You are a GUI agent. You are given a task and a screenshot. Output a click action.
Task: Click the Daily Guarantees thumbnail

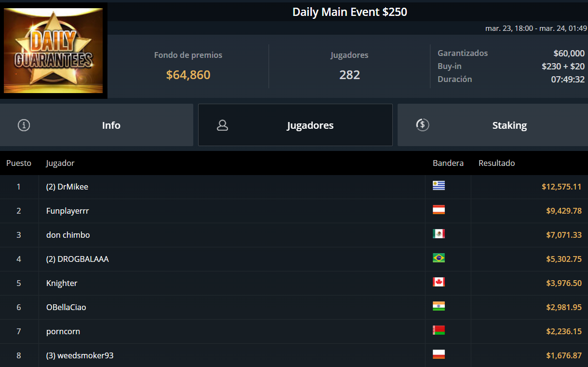pyautogui.click(x=53, y=50)
